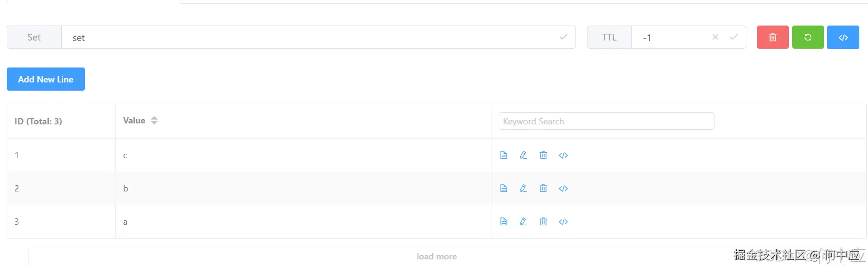Delete the row with value b

543,189
